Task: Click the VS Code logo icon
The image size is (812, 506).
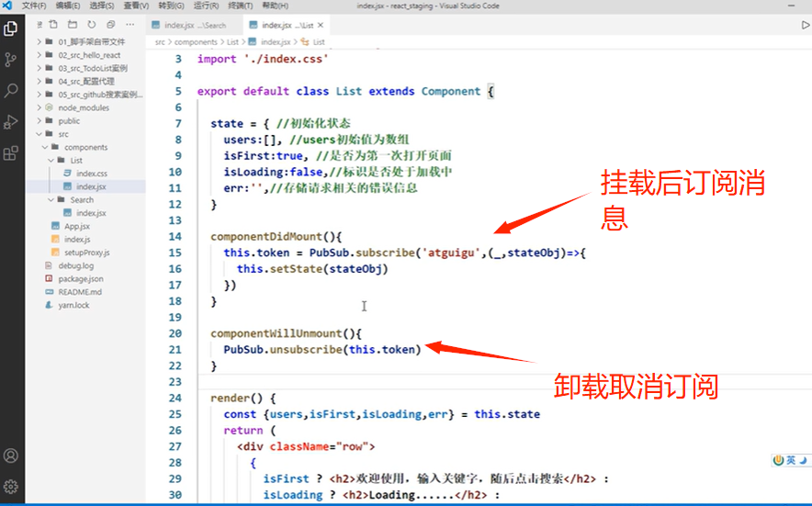Action: click(x=7, y=6)
